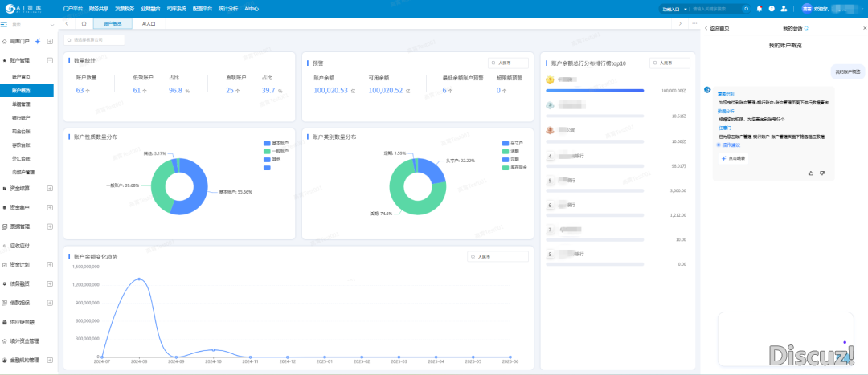
Task: Open currency dropdown in top10 ranking card
Action: coord(669,63)
